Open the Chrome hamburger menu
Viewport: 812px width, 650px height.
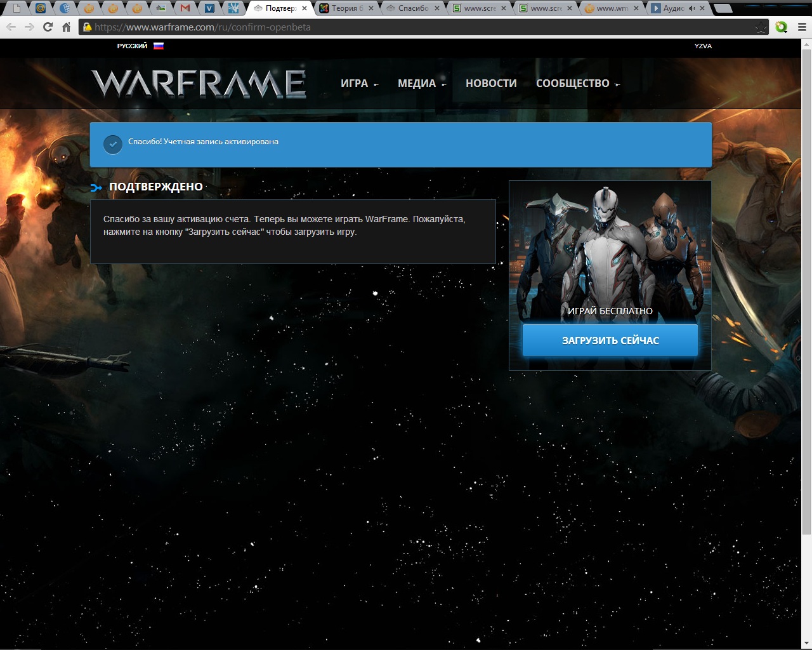click(801, 27)
